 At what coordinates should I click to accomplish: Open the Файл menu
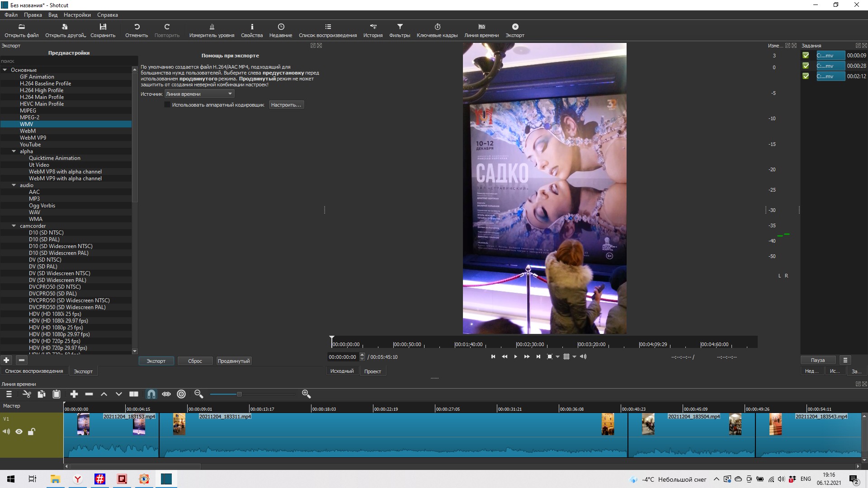(11, 15)
